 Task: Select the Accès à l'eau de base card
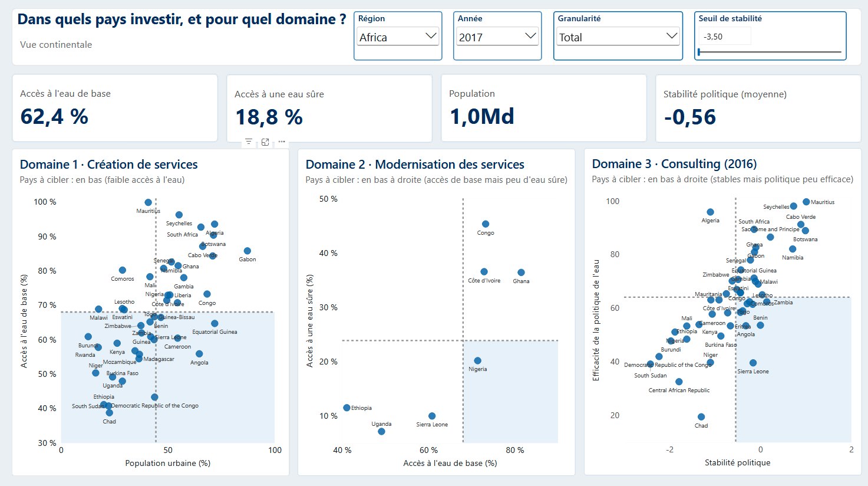[115, 108]
